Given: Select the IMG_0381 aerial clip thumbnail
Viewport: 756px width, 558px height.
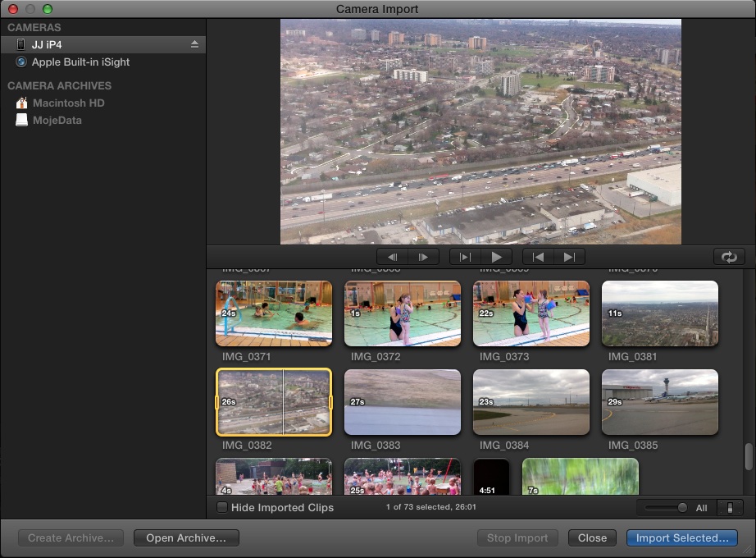Looking at the screenshot, I should coord(660,313).
